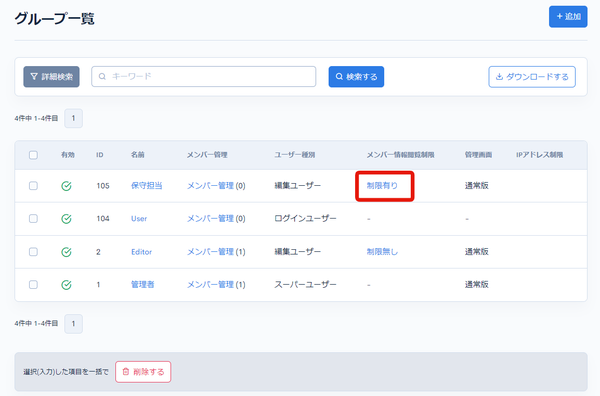Click スーパーユーザー in the 管理者 row
This screenshot has width=600, height=396.
(x=305, y=285)
